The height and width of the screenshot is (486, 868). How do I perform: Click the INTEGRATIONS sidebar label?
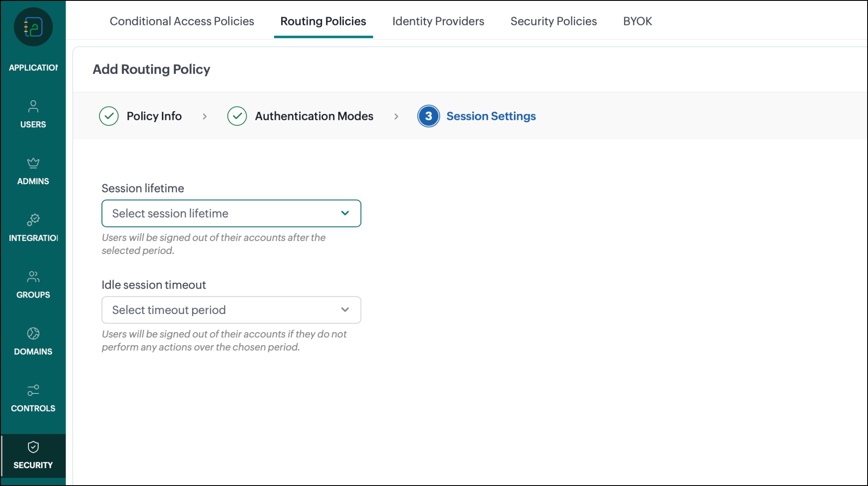click(33, 238)
